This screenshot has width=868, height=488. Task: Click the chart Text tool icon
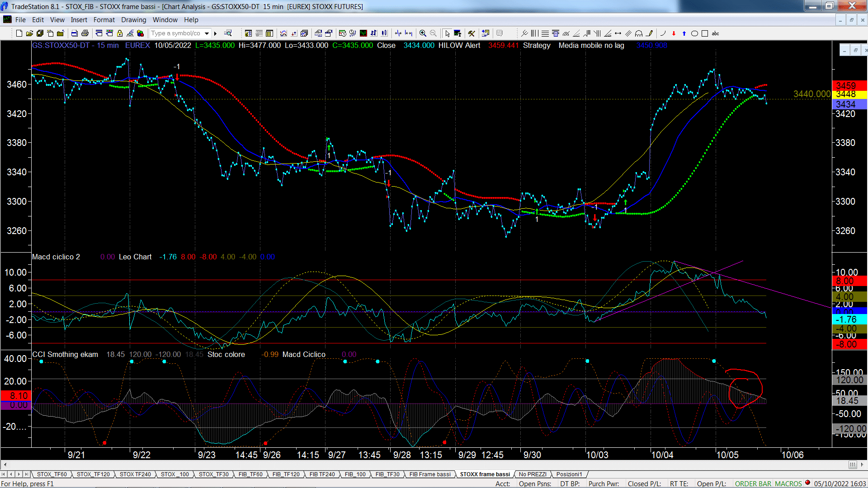[458, 33]
